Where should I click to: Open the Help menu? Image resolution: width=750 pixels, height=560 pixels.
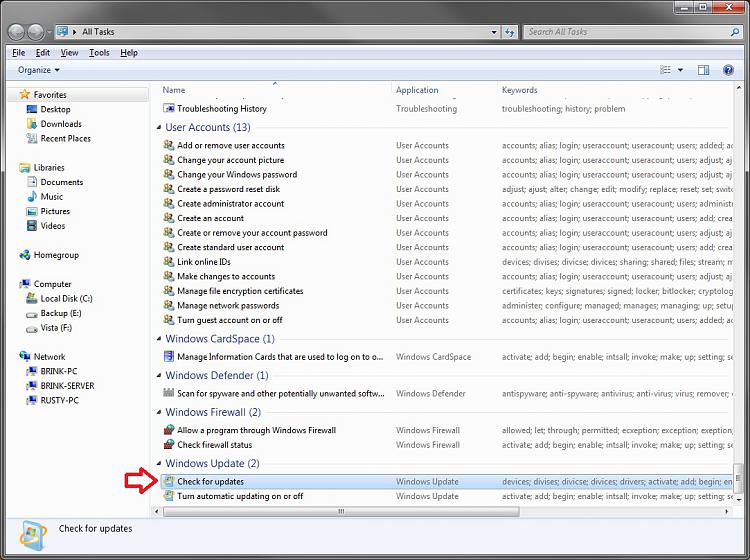(x=129, y=53)
